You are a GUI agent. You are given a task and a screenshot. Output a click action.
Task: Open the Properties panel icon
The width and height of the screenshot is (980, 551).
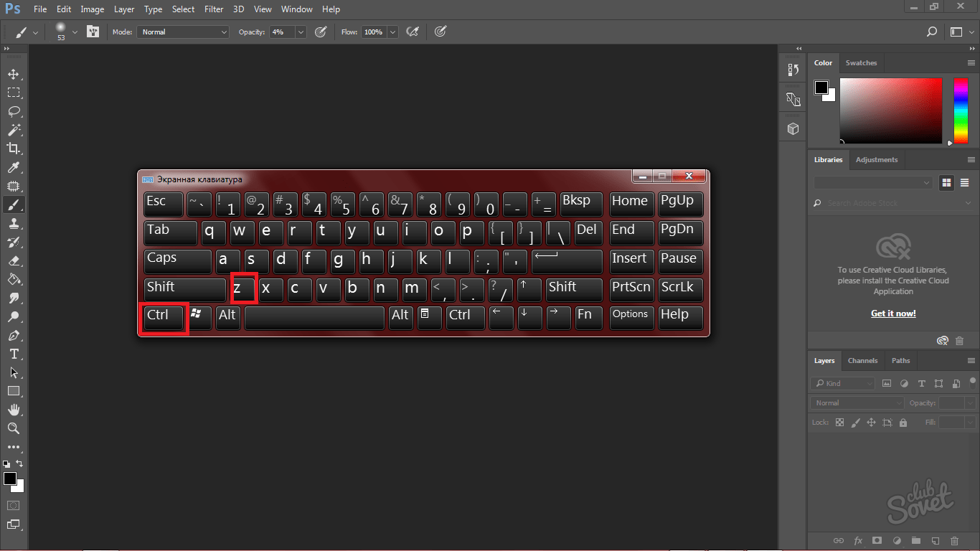pos(793,99)
